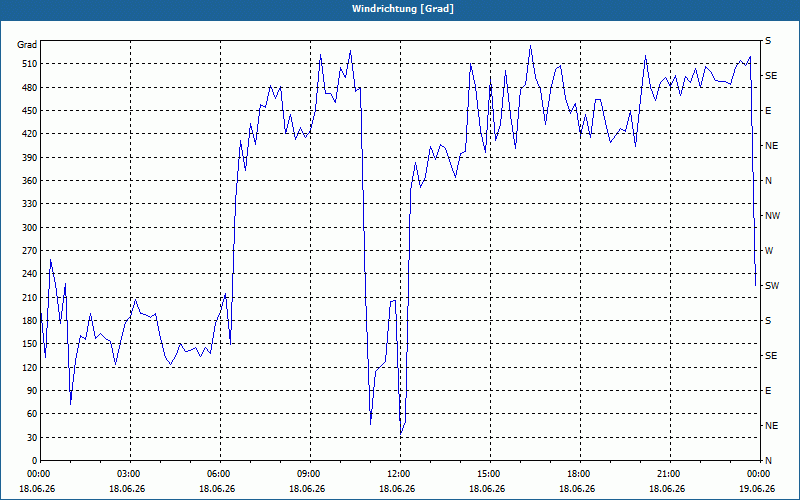Screen dimensions: 800x500
Task: Click the 270 y-axis value
Action: click(29, 251)
